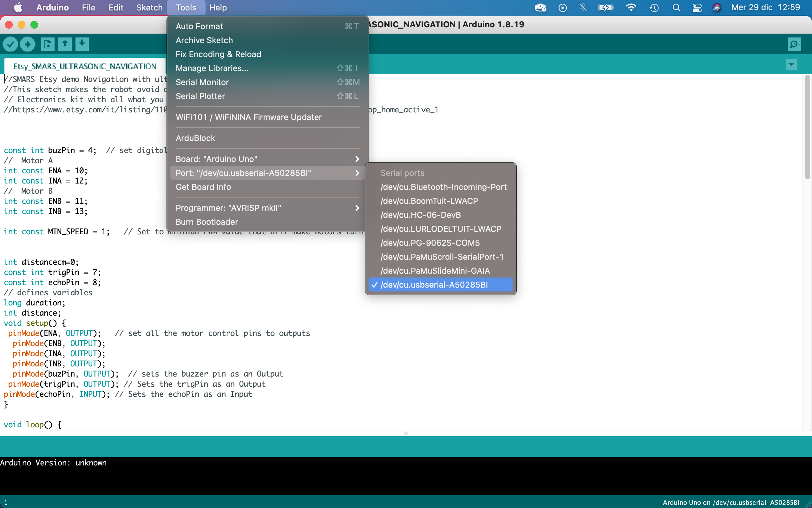Open Manage Libraries...
Image resolution: width=812 pixels, height=508 pixels.
click(x=267, y=68)
